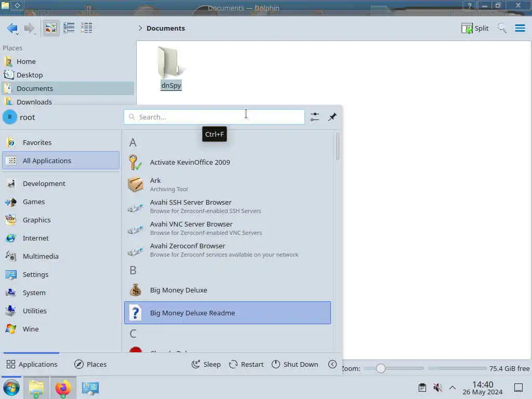Open the Dolphin hamburger menu
532x399 pixels.
coord(520,28)
